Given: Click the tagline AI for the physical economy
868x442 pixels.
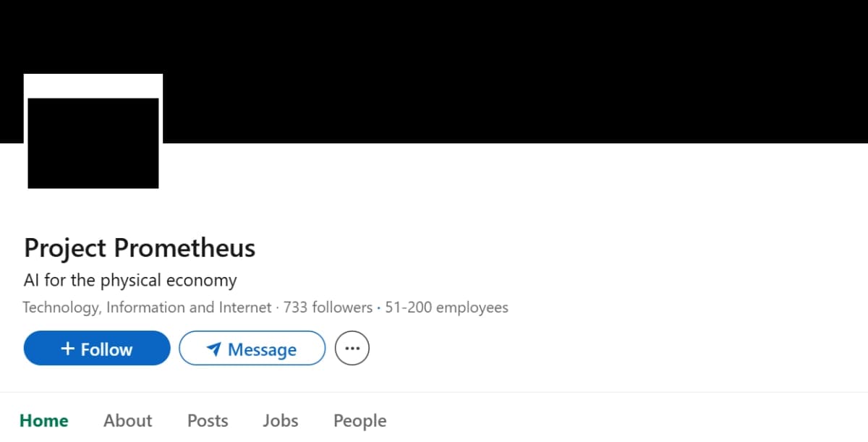Looking at the screenshot, I should [x=130, y=280].
